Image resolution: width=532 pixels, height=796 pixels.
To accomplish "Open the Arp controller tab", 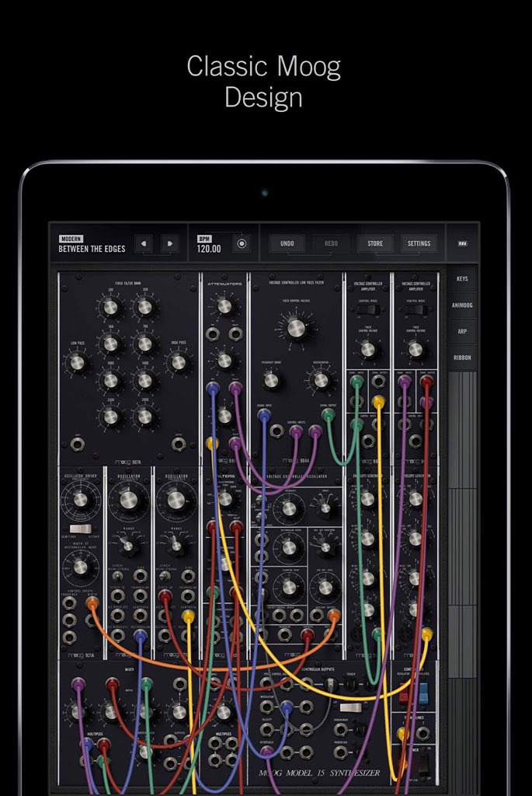I will tap(462, 331).
